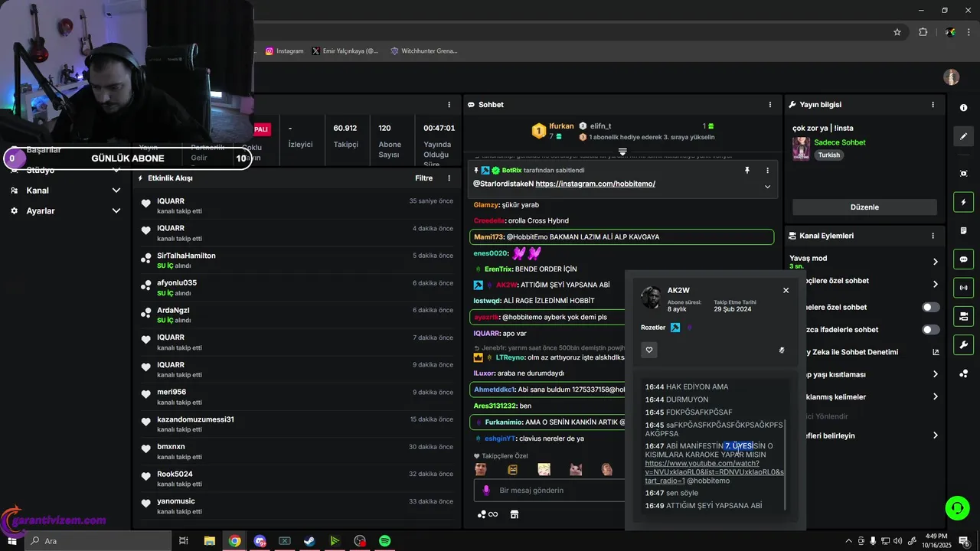This screenshot has width=980, height=551.
Task: Open Spotify from the taskbar
Action: click(x=385, y=541)
